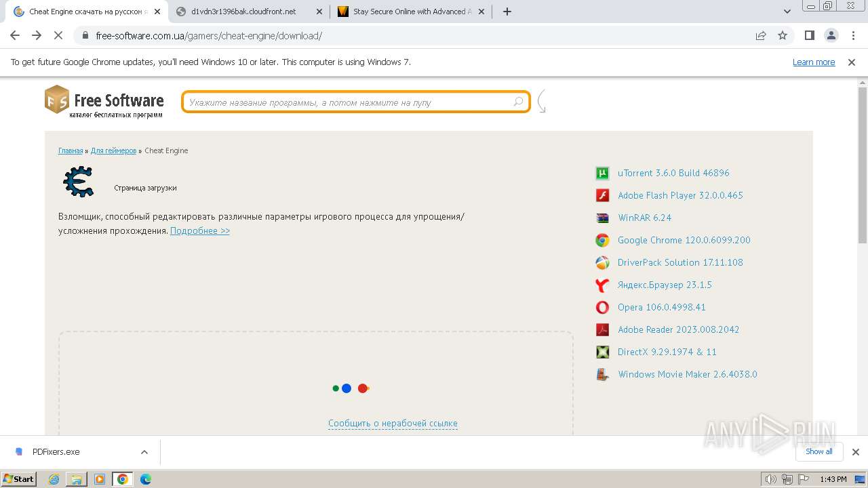Open Google Chrome 120.0.6099.200 link
This screenshot has width=868, height=488.
coord(684,240)
